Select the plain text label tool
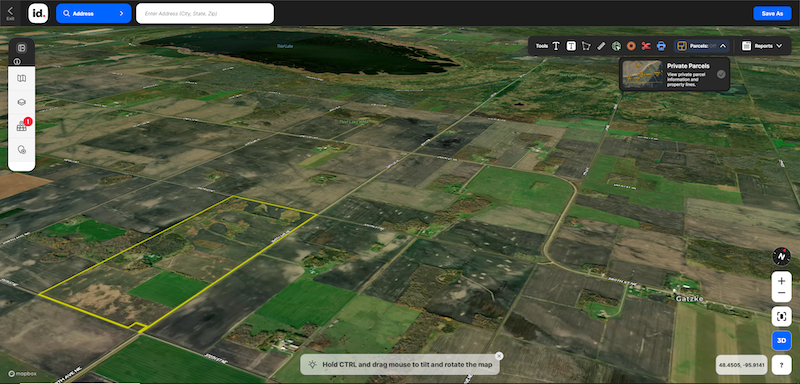This screenshot has height=384, width=800. pyautogui.click(x=556, y=46)
